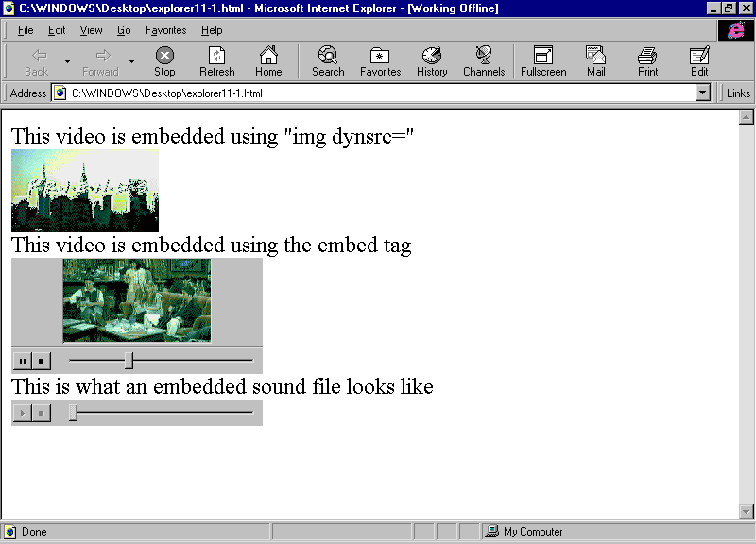Image resolution: width=756 pixels, height=544 pixels.
Task: Open the Back button history arrow
Action: tap(67, 61)
